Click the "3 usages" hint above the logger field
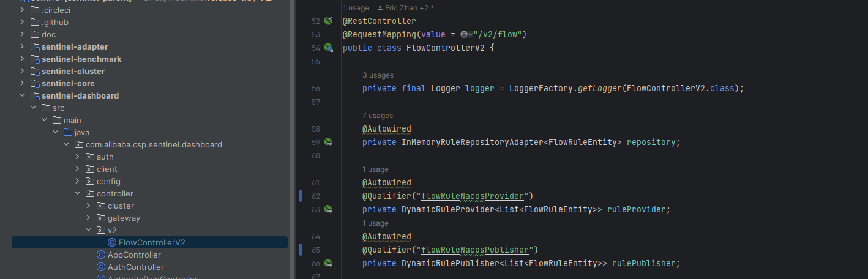The width and height of the screenshot is (868, 279). coord(378,75)
